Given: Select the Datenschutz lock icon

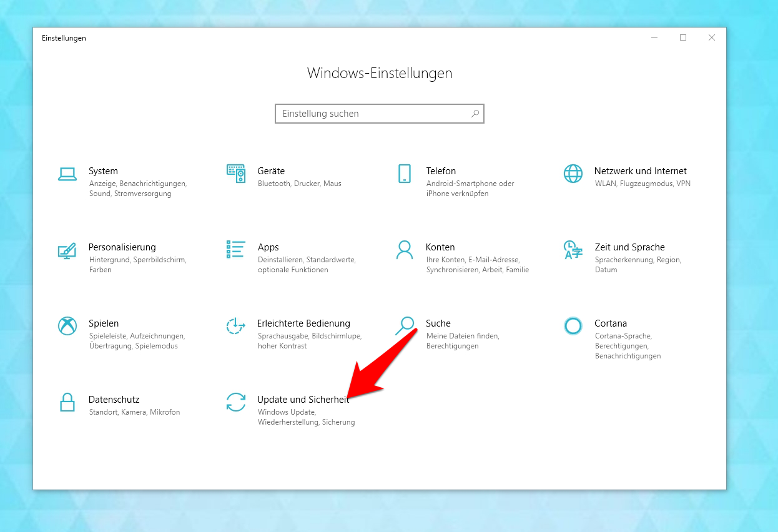Looking at the screenshot, I should [x=67, y=403].
